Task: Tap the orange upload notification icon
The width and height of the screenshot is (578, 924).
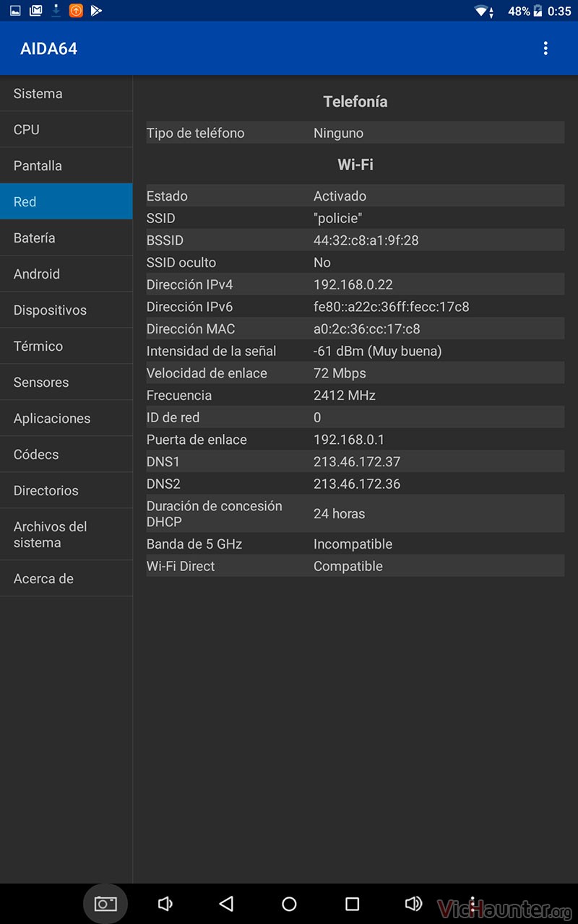Action: 76,11
